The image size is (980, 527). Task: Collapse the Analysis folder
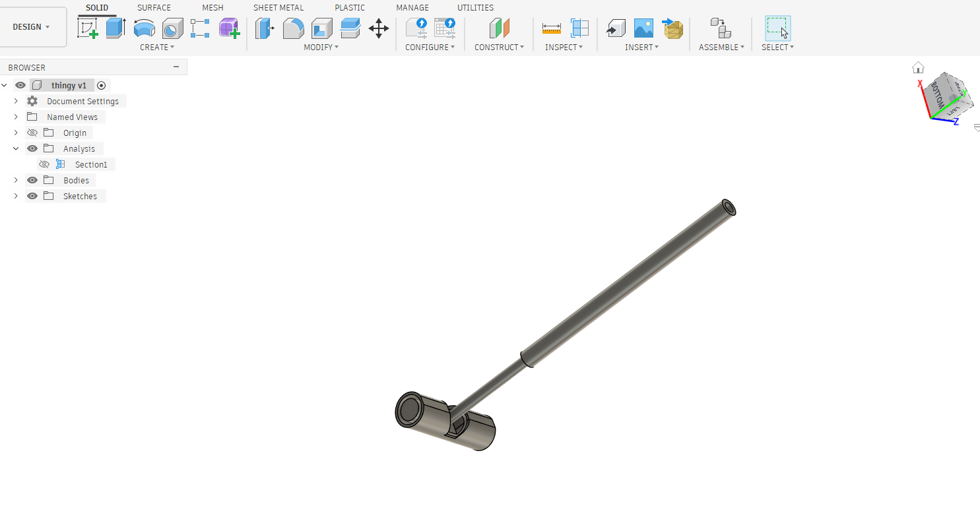[x=16, y=148]
